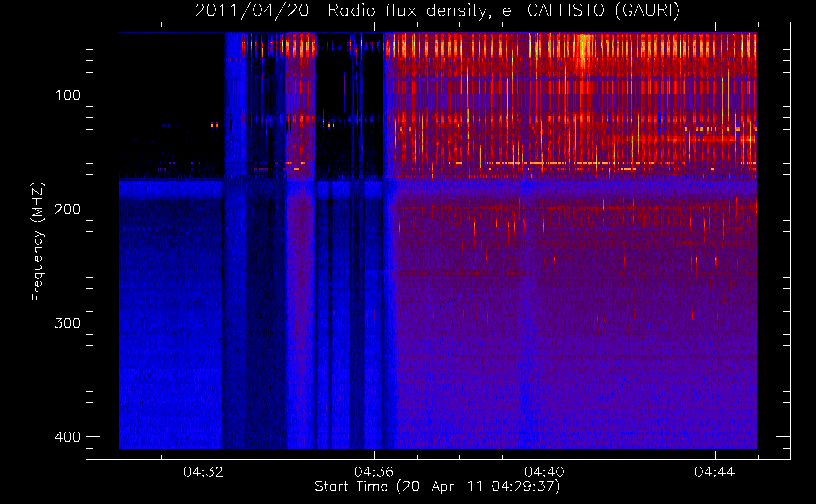
Task: Click the 'Frequency (MHZ)' axis label
Action: tap(38, 242)
